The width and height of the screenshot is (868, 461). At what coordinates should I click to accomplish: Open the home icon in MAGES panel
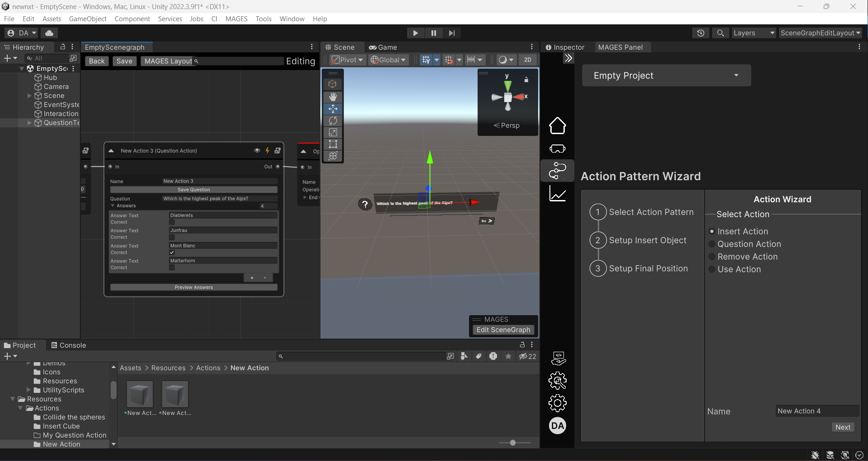pyautogui.click(x=557, y=126)
